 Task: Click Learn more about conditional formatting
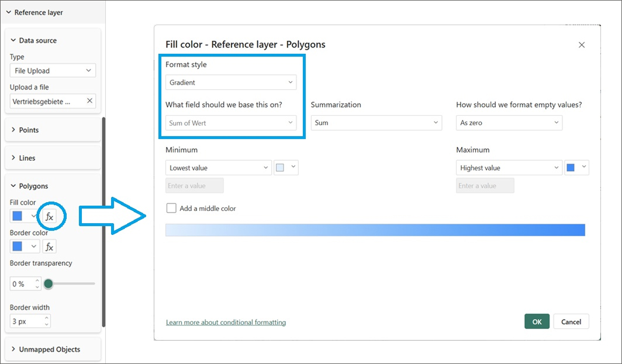point(225,322)
